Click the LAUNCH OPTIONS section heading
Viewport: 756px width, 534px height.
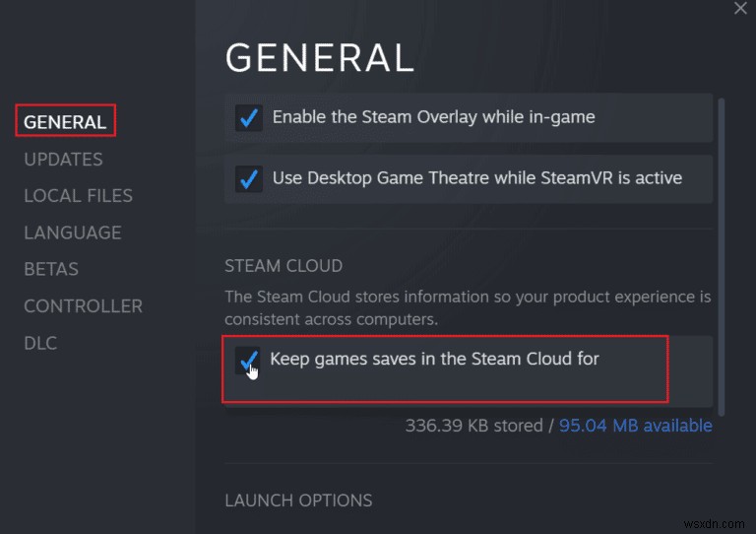[x=298, y=501]
